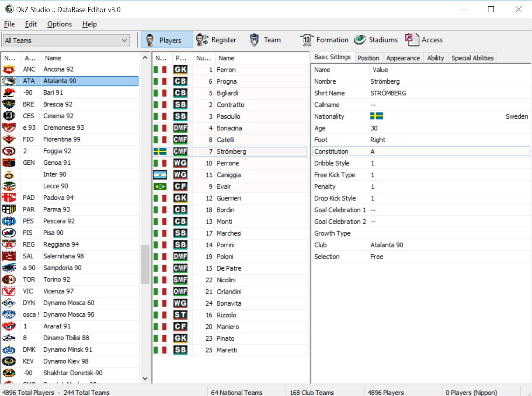Click the Padova 94 club crest
Image resolution: width=532 pixels, height=396 pixels.
point(9,198)
